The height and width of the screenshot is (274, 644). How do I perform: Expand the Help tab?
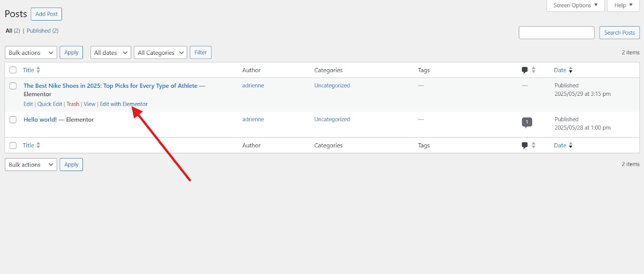tap(623, 5)
